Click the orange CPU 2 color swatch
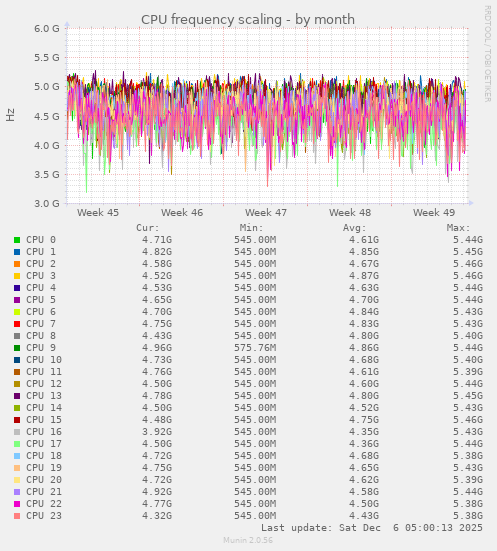 (17, 264)
